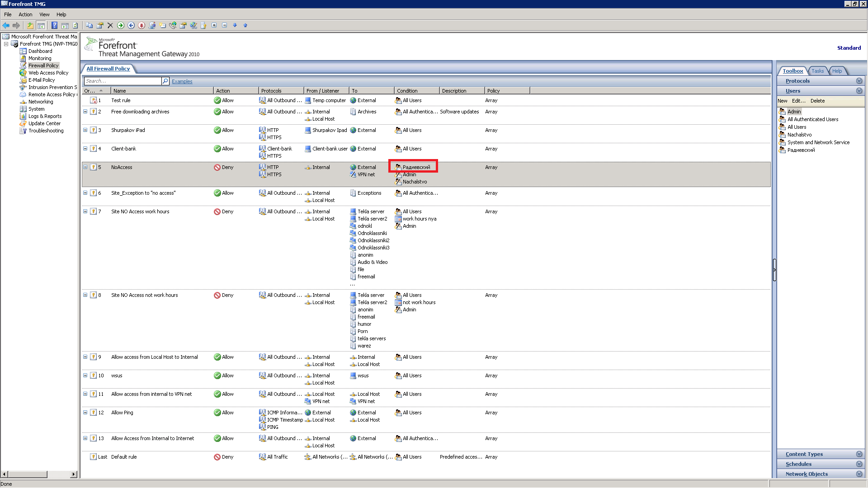Screen dimensions: 868x488
Task: Select Troubleshooting in the console tree
Action: click(x=46, y=131)
